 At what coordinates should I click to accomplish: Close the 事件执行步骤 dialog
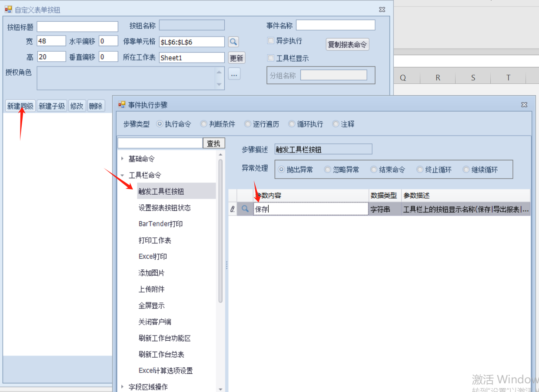[524, 105]
